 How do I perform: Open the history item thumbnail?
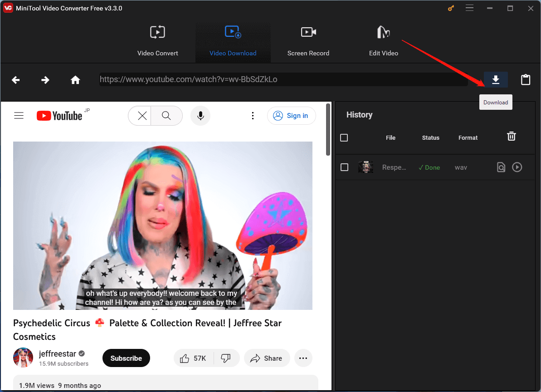click(366, 167)
